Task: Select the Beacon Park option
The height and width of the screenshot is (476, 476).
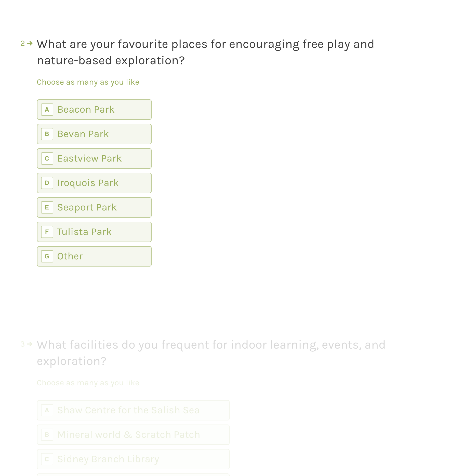Action: [x=94, y=110]
